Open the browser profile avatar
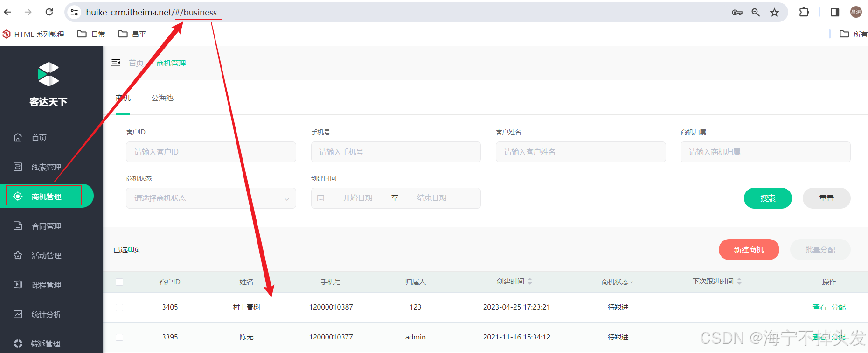Image resolution: width=868 pixels, height=353 pixels. pos(856,12)
